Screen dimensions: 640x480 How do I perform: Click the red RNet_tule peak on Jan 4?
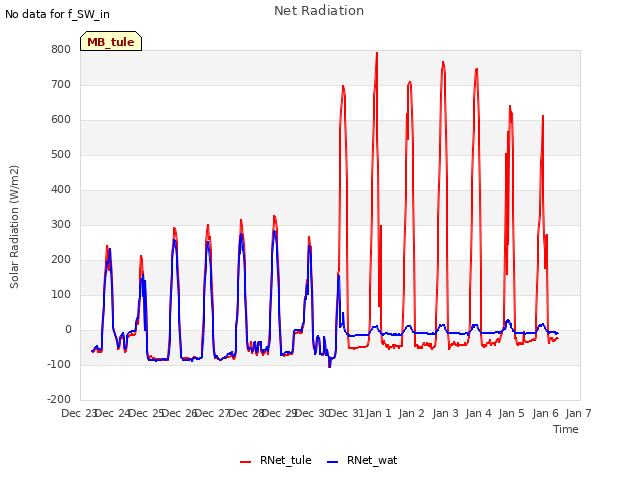point(476,69)
